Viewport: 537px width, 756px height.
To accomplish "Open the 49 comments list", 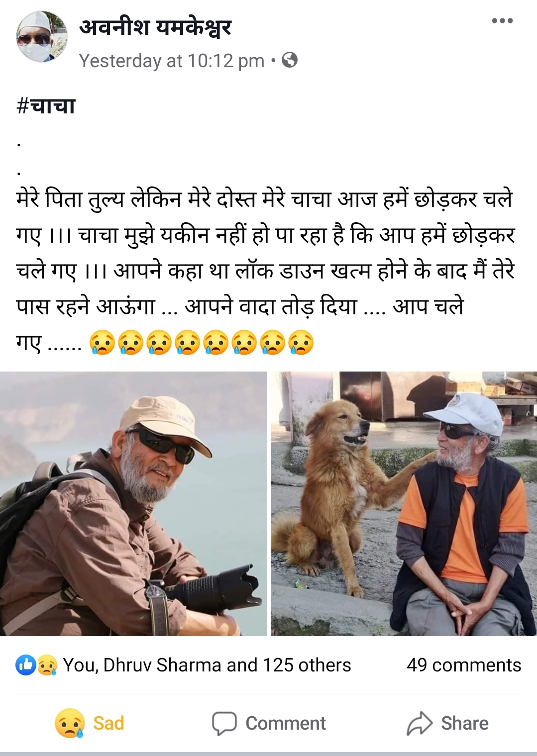I will (464, 665).
